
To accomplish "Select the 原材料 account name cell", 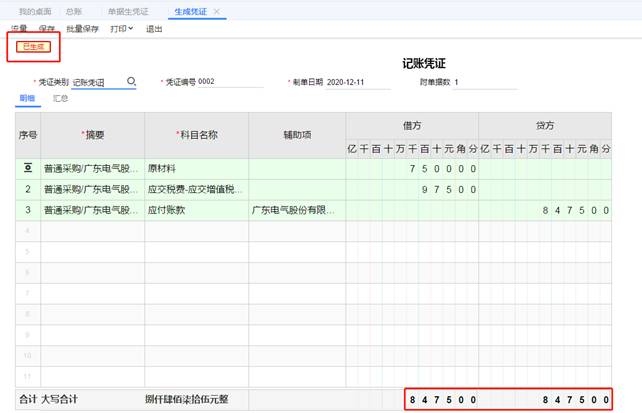I will (x=196, y=169).
